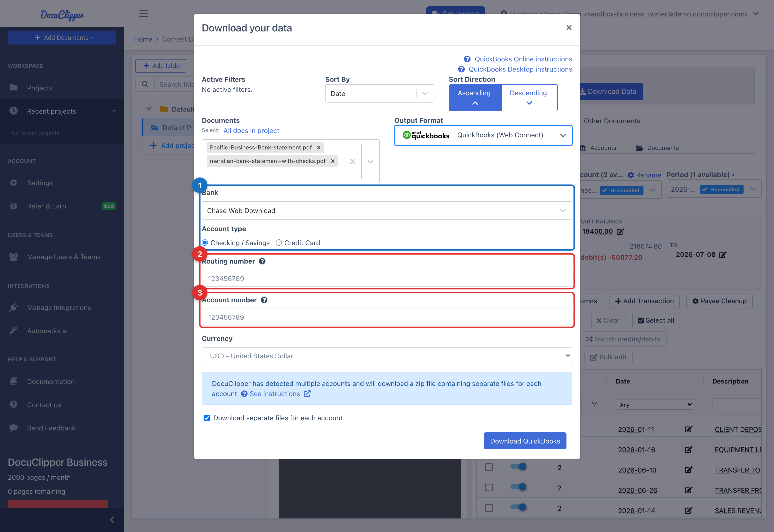Toggle Download separate files for each account

coord(207,418)
